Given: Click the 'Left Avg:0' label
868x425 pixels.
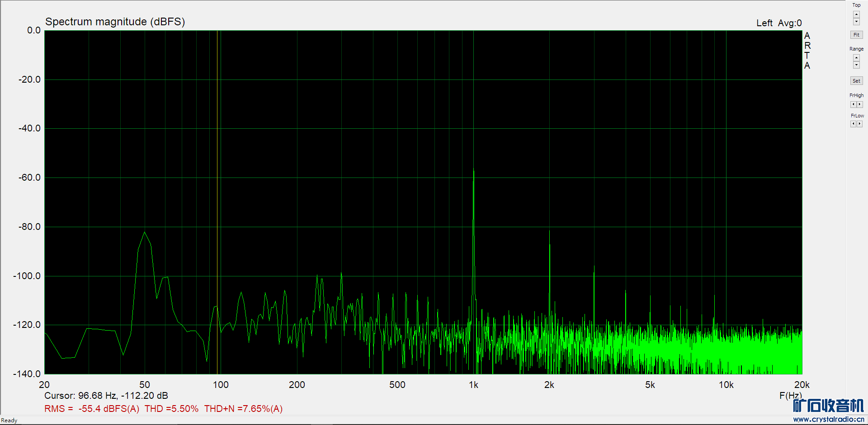Looking at the screenshot, I should click(x=779, y=23).
